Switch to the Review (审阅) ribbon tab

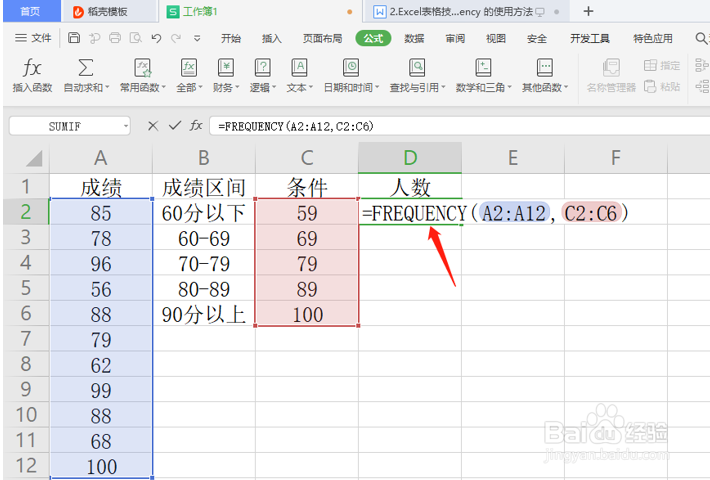coord(455,38)
